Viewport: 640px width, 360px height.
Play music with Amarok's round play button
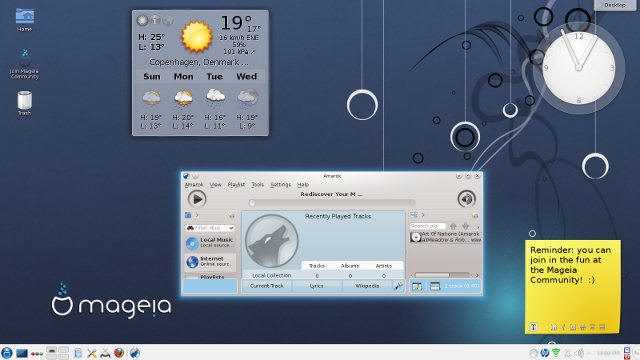pos(197,199)
